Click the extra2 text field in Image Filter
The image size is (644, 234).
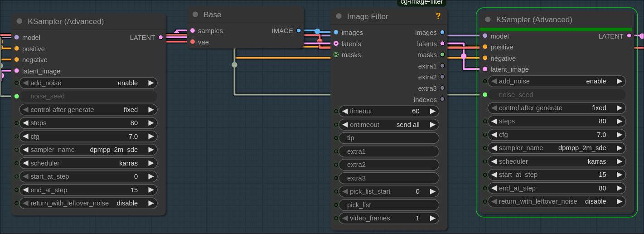(389, 165)
